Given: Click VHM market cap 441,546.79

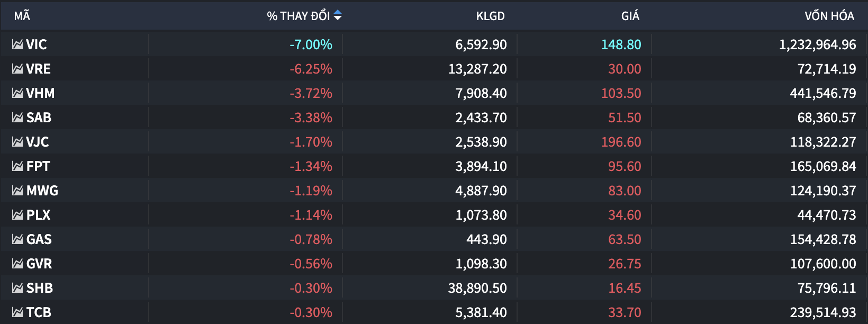Looking at the screenshot, I should (x=822, y=93).
